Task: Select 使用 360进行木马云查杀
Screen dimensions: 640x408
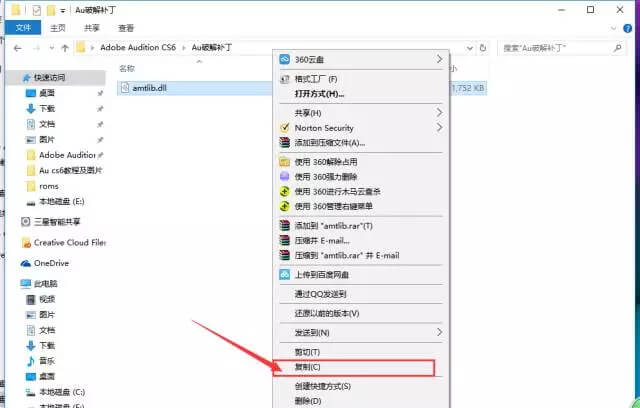Action: coord(361,191)
